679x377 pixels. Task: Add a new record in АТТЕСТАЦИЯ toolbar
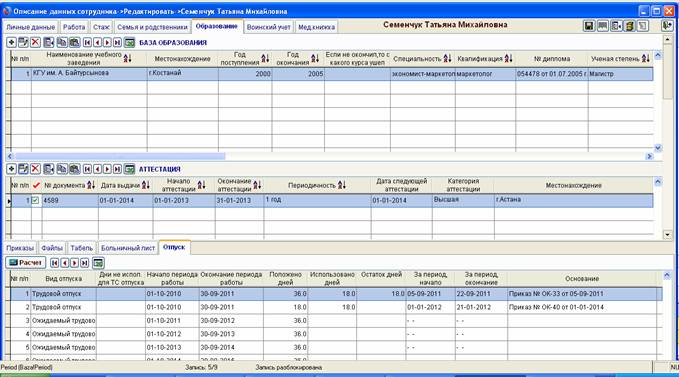tap(12, 169)
